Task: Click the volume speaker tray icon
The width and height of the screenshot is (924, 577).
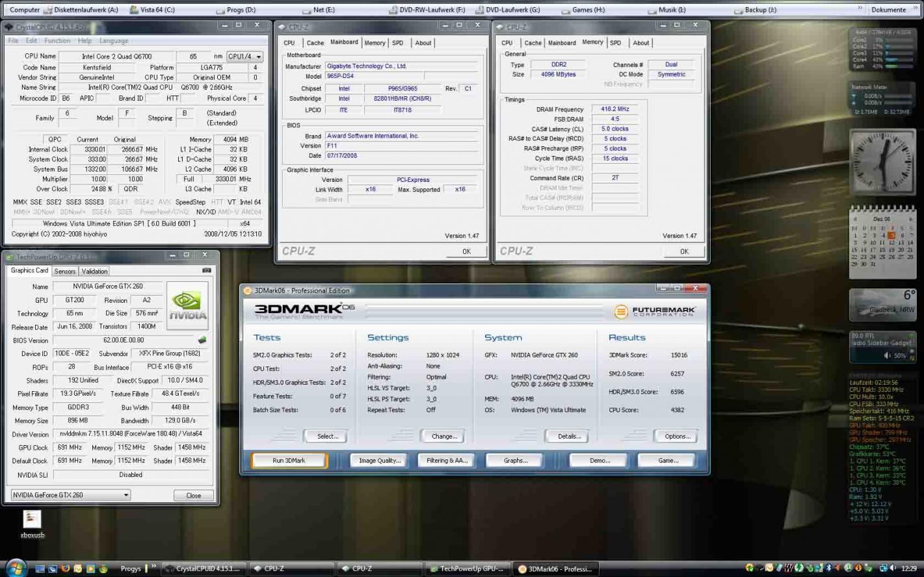Action: click(892, 568)
